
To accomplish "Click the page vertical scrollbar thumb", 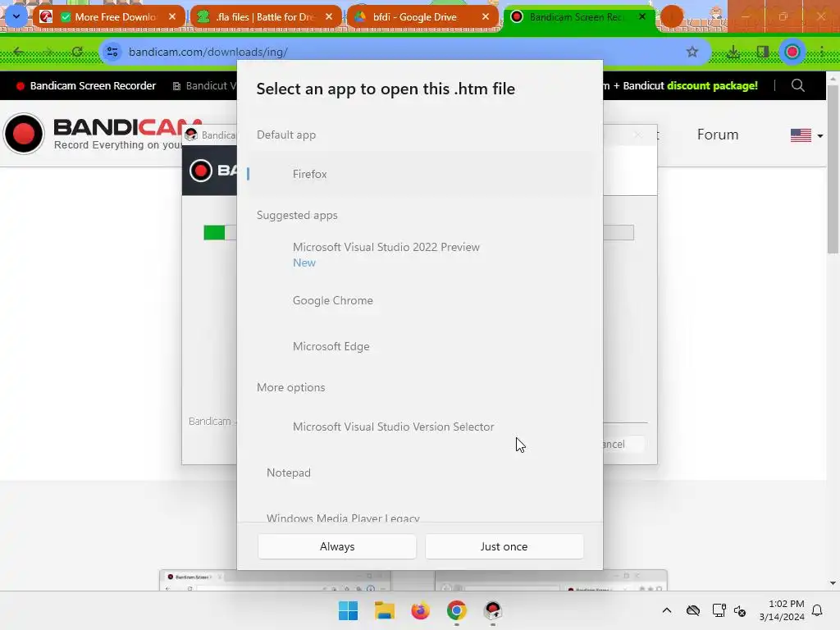I will 833,169.
